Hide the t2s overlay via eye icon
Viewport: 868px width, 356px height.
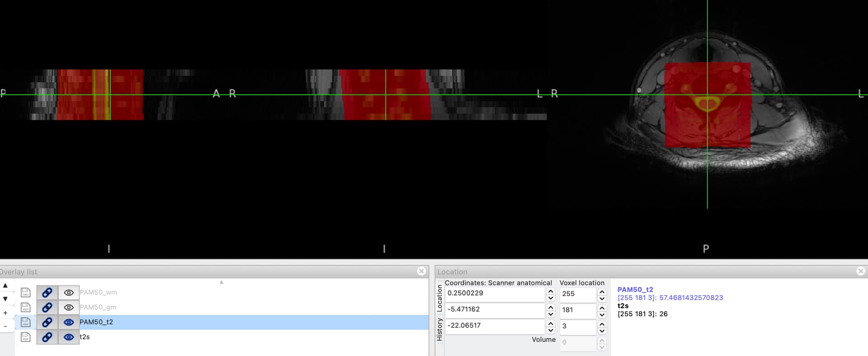[x=69, y=337]
